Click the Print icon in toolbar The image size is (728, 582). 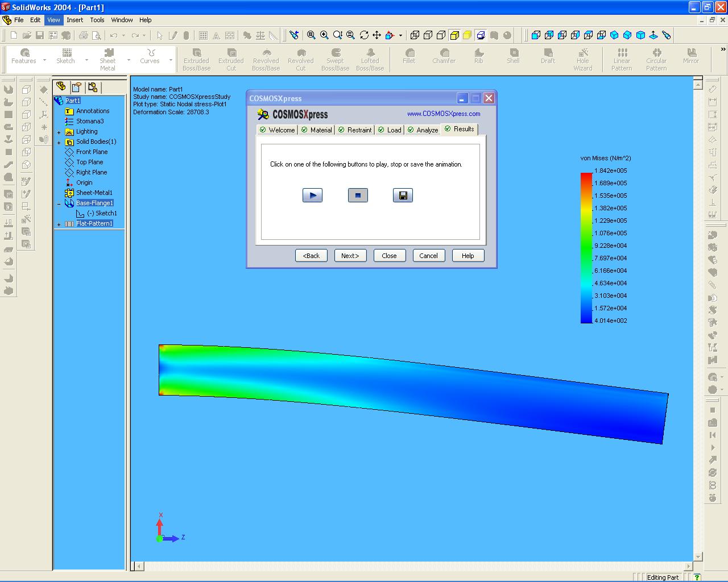pyautogui.click(x=84, y=35)
